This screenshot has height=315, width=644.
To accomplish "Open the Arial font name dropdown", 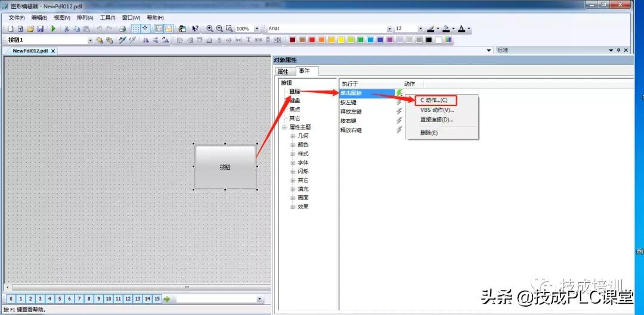I will click(389, 29).
